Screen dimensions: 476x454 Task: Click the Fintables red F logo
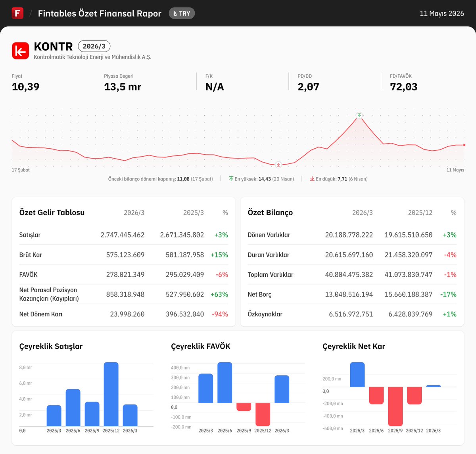(17, 13)
